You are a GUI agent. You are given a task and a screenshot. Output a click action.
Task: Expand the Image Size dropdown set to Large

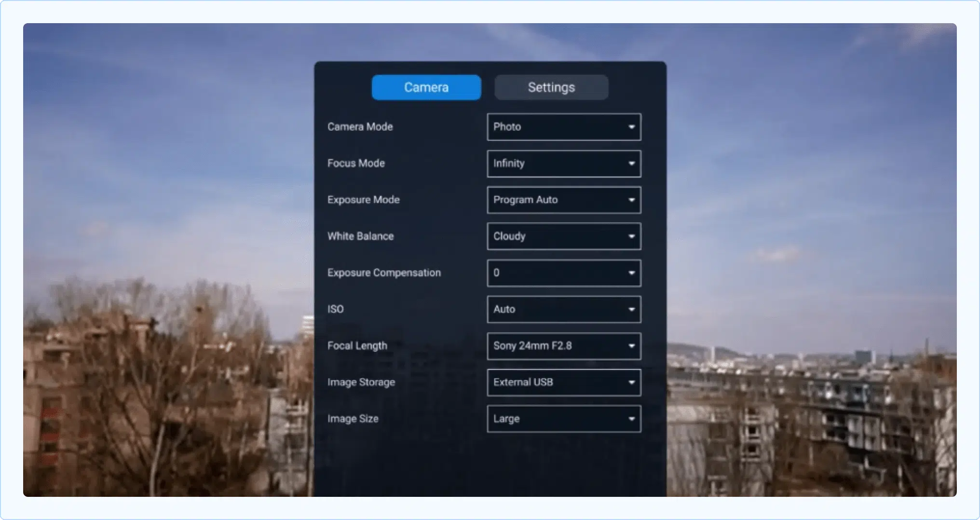tap(564, 419)
